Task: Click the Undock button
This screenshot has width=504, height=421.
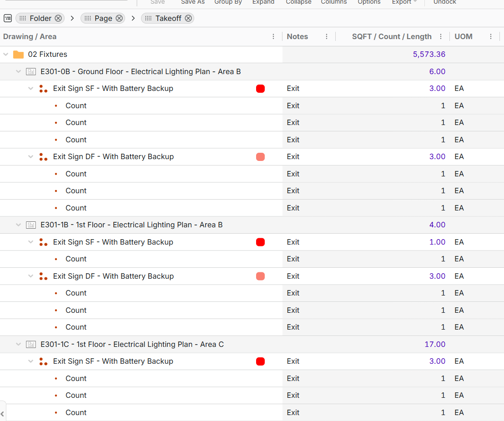Action: pyautogui.click(x=444, y=2)
